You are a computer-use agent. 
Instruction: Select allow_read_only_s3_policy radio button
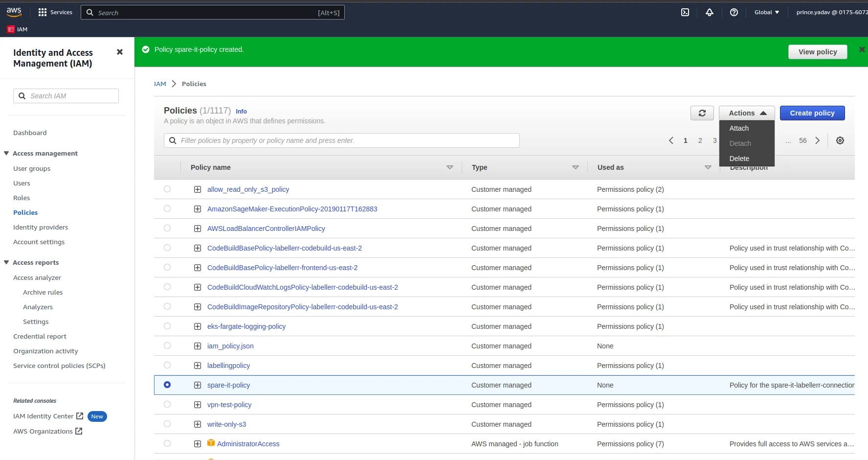click(167, 189)
